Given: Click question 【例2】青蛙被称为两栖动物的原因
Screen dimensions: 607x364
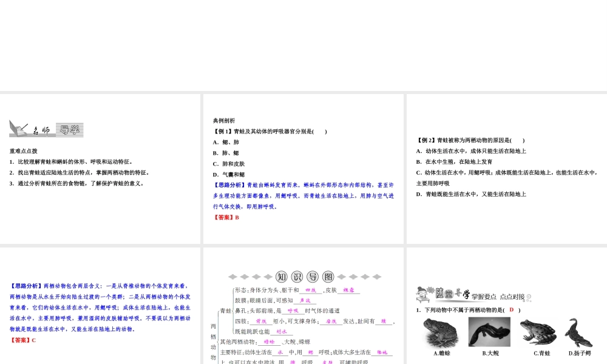Looking at the screenshot, I should click(471, 140).
